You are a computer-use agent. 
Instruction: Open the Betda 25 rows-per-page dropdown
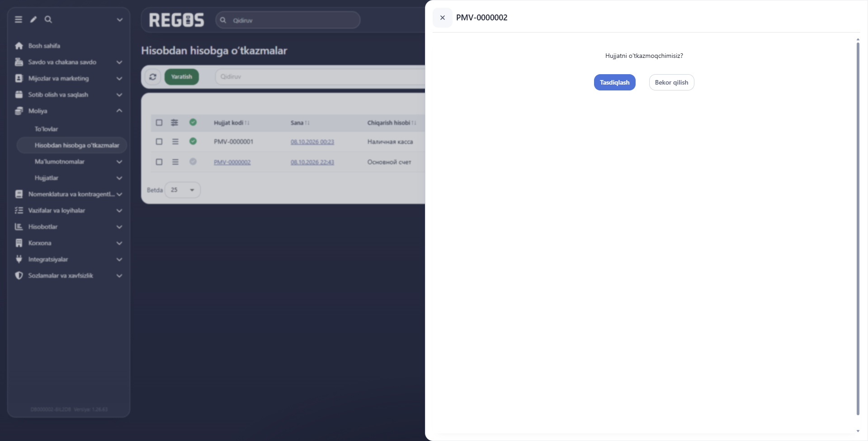point(183,190)
